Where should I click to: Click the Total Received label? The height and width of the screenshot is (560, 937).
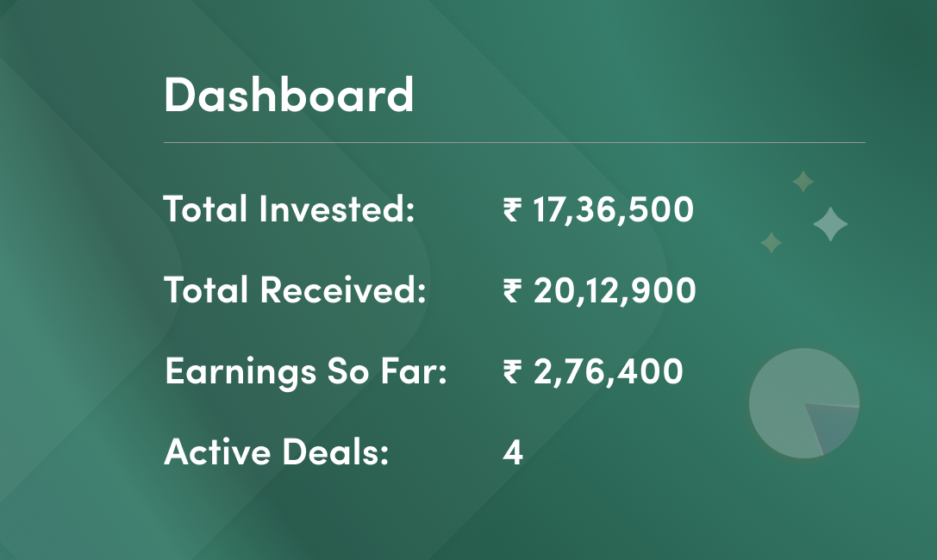(x=295, y=289)
